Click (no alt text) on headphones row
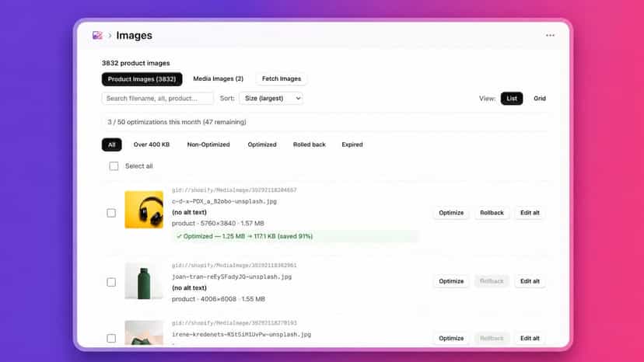 point(189,212)
